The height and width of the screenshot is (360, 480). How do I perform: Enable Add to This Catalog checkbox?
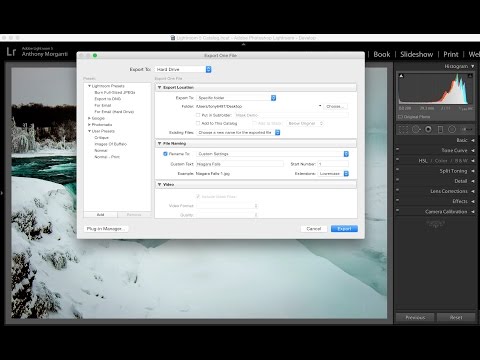click(x=198, y=123)
